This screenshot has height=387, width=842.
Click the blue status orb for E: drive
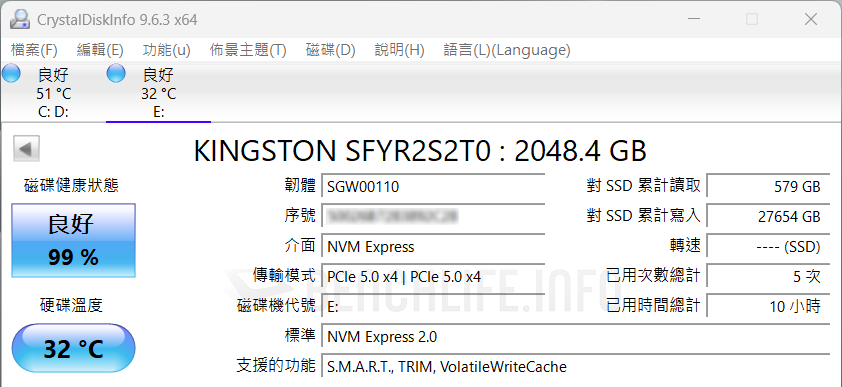(116, 74)
